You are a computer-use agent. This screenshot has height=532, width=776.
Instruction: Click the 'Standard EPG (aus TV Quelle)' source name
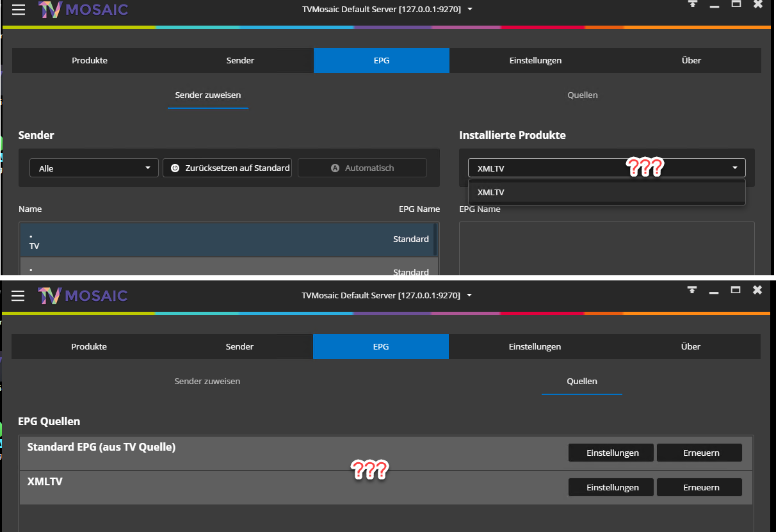pos(101,447)
